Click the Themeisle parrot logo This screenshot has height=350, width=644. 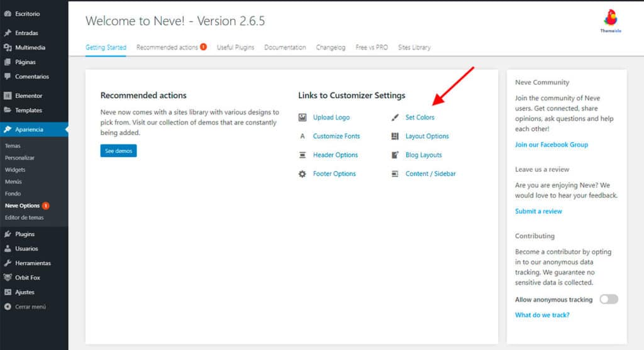[x=610, y=21]
